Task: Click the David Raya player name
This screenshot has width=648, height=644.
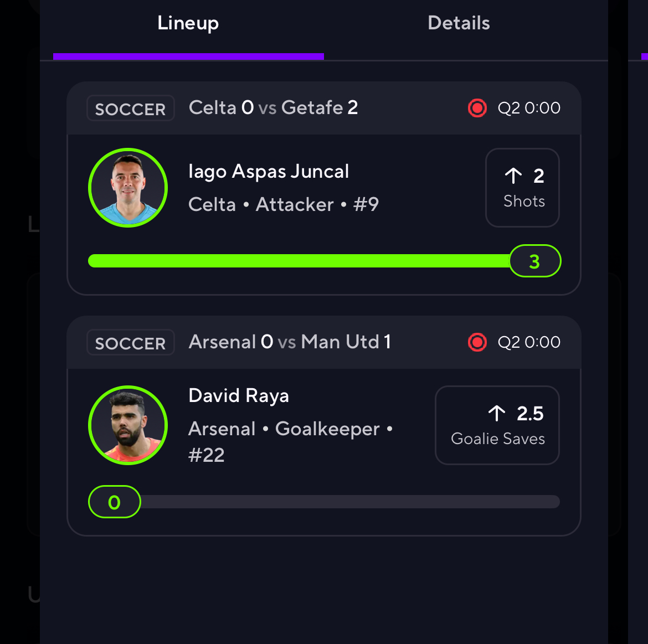Action: (x=239, y=396)
